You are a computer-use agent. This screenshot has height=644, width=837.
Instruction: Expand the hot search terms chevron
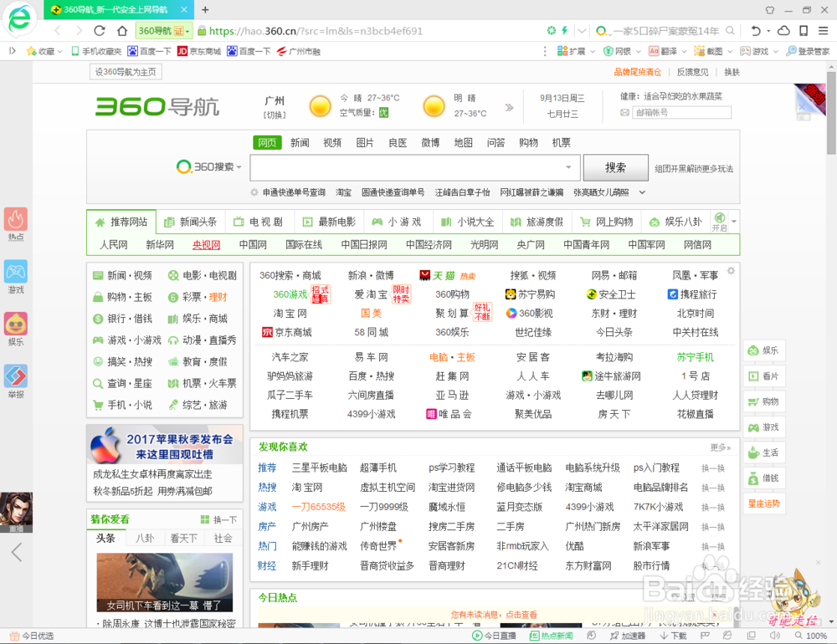642,192
